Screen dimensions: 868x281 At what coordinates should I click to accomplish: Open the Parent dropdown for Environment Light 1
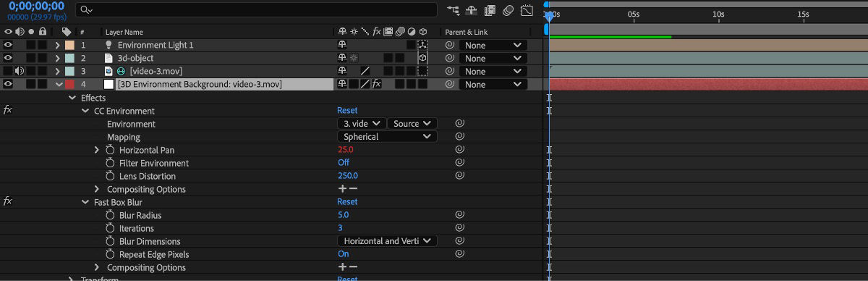pyautogui.click(x=493, y=45)
